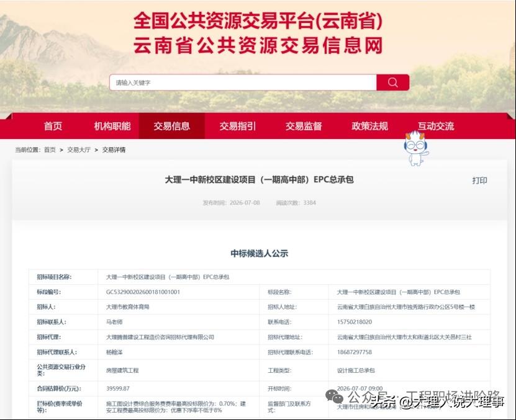Click the tenderer value 大理市教育体育局

127,307
